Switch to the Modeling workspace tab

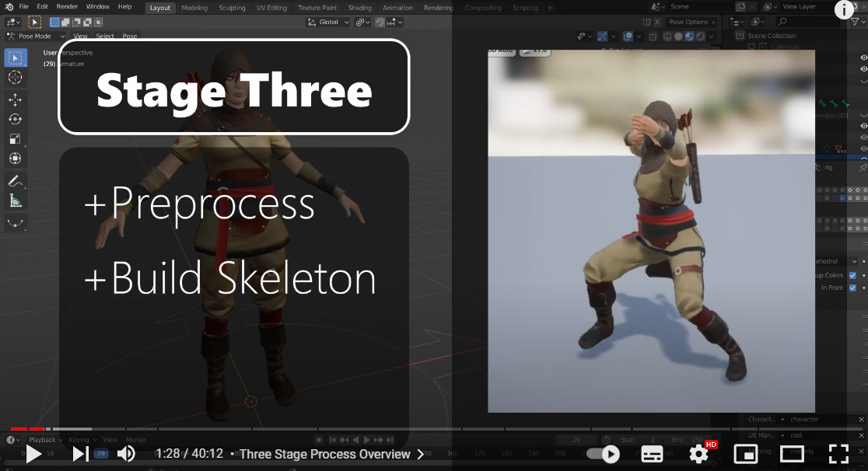click(194, 7)
